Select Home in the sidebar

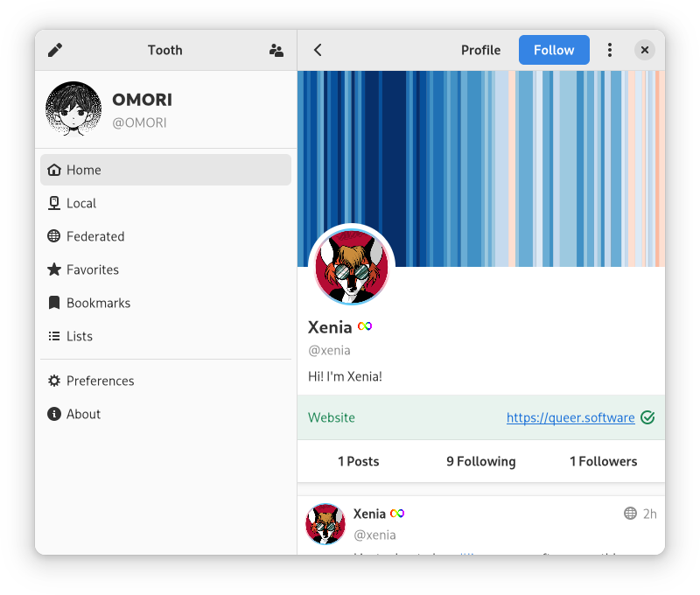[165, 170]
